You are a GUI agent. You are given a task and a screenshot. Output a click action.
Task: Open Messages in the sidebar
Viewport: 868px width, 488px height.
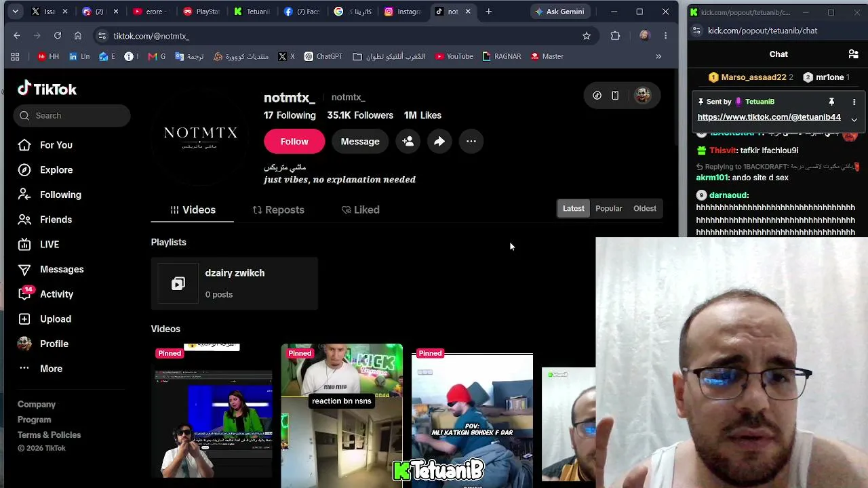[x=51, y=269]
